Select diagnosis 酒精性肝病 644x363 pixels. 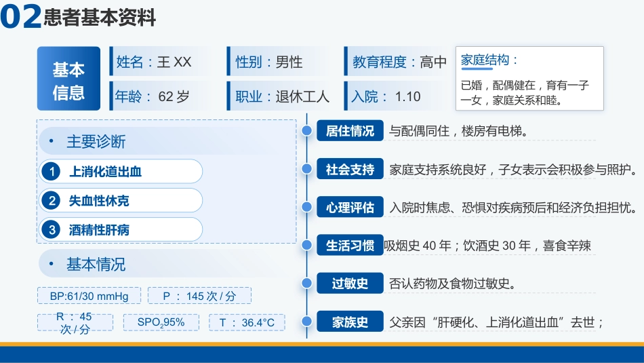tap(121, 229)
